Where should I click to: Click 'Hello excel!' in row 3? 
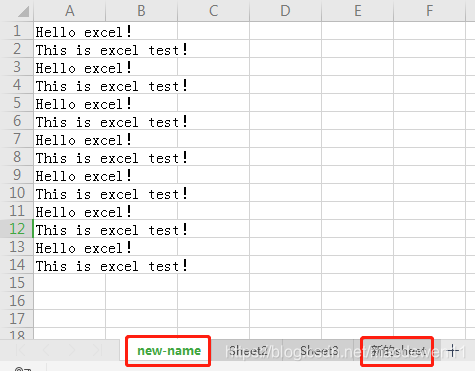coord(83,68)
